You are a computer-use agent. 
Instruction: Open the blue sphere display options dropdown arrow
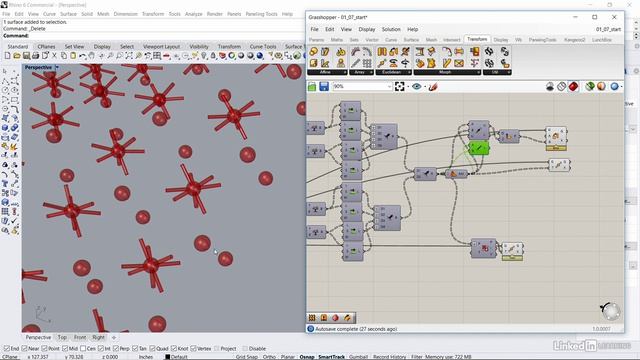[621, 87]
